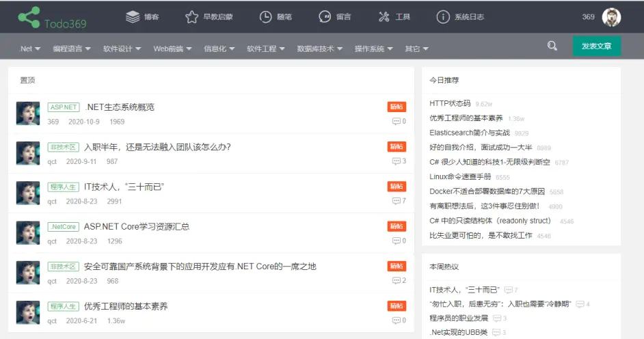Click author avatar of .NET生态系统概览 post

28,113
